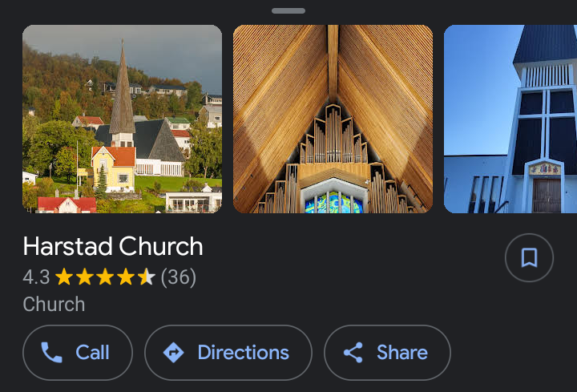The height and width of the screenshot is (392, 577).
Task: Get Directions to Harstad Church
Action: 228,353
